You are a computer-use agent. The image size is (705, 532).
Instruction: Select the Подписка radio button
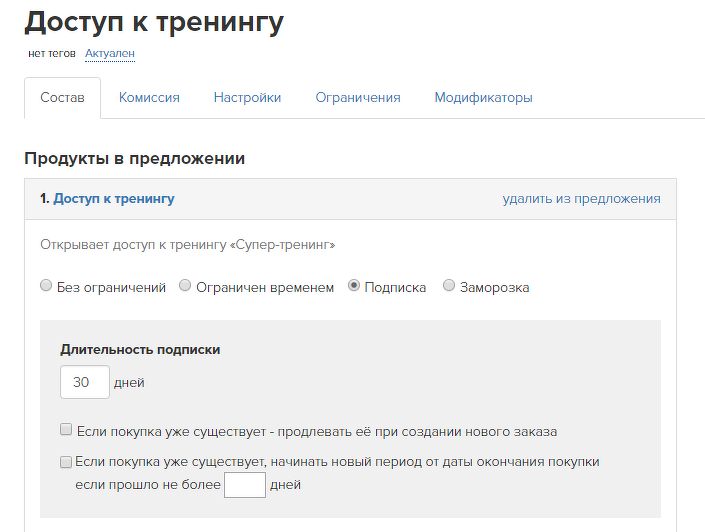pos(354,286)
